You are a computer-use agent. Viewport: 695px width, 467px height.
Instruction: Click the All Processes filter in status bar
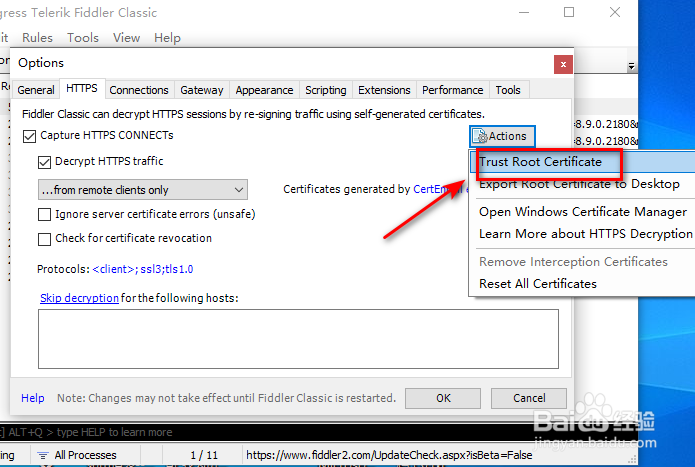click(x=77, y=455)
